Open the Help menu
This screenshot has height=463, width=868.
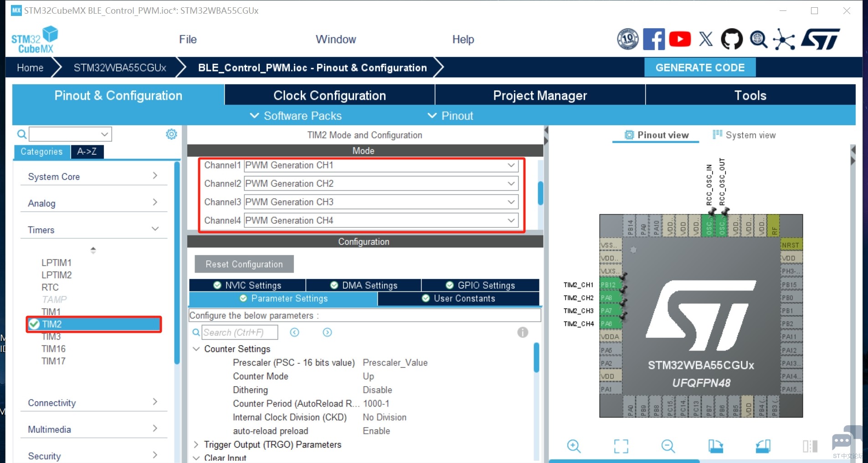pos(463,39)
